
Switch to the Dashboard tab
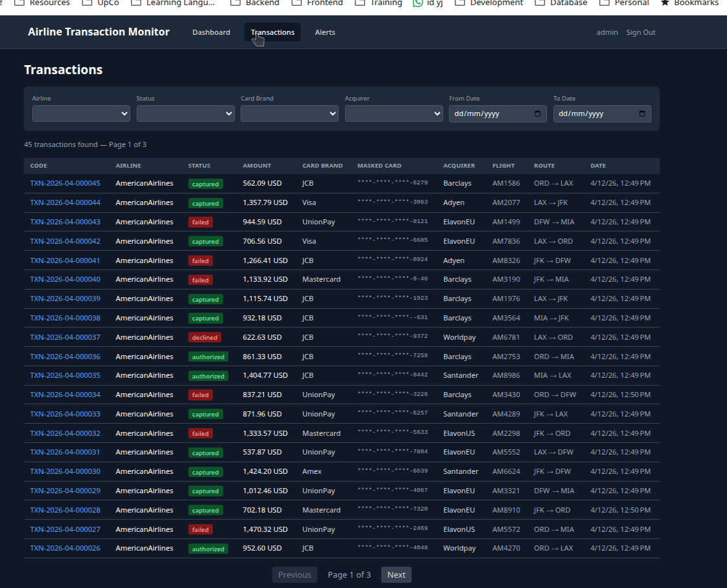click(x=211, y=32)
